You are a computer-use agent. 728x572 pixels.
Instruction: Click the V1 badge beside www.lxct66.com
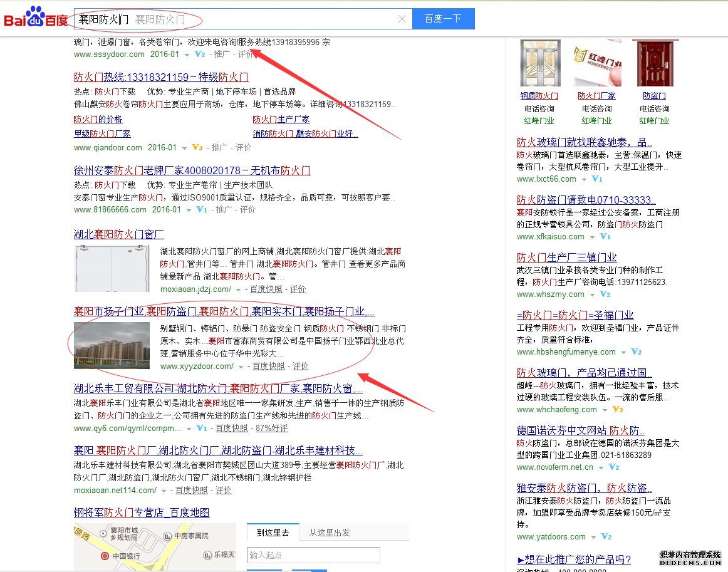click(x=597, y=179)
